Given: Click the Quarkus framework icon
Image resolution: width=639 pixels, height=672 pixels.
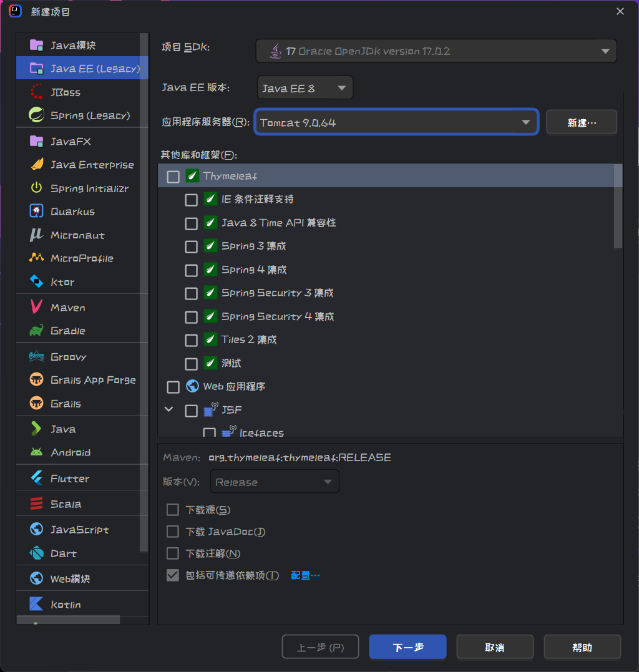Looking at the screenshot, I should point(37,211).
